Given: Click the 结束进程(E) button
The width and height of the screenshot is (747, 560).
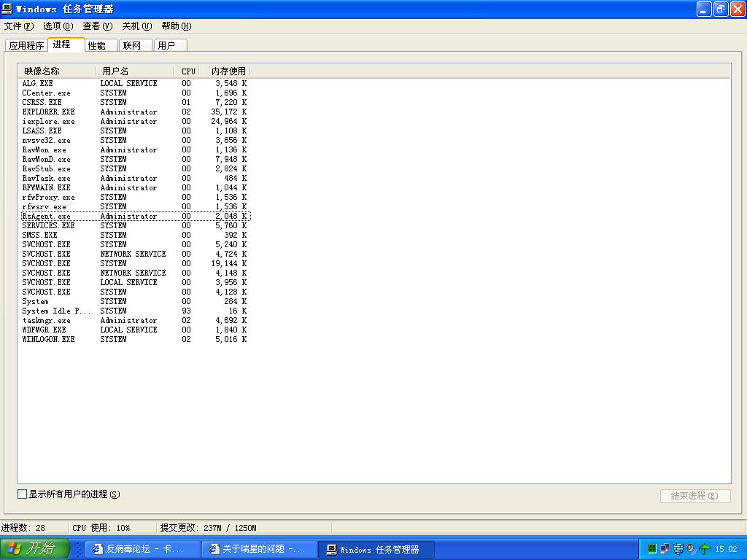Looking at the screenshot, I should coord(695,496).
